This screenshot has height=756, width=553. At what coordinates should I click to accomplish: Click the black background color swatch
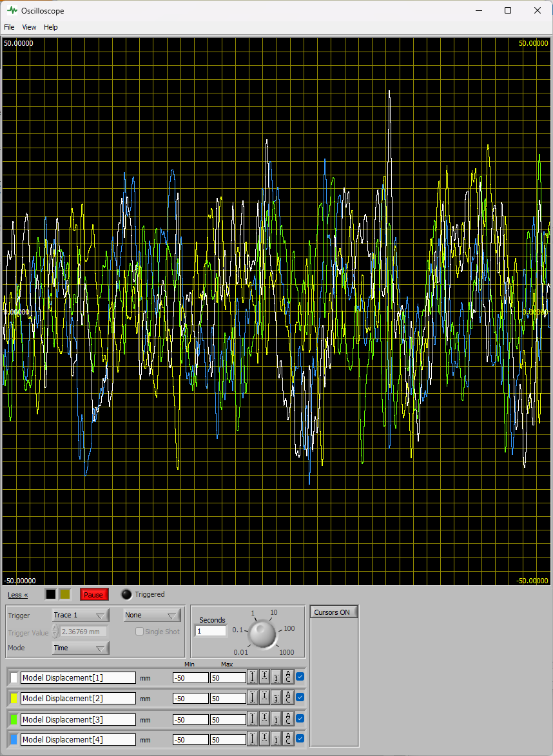[51, 594]
